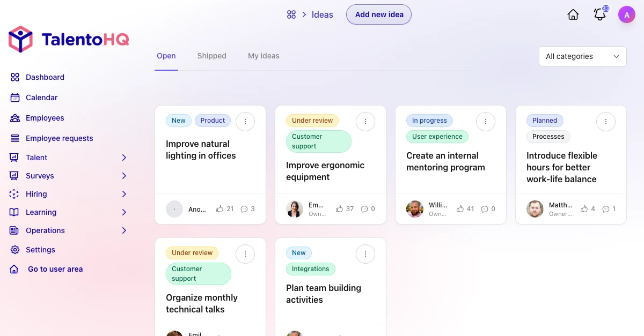
Task: Open options menu on mentoring program card
Action: [486, 122]
